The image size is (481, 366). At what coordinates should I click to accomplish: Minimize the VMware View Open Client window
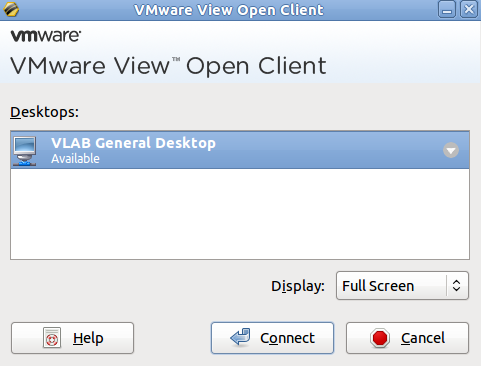point(447,10)
